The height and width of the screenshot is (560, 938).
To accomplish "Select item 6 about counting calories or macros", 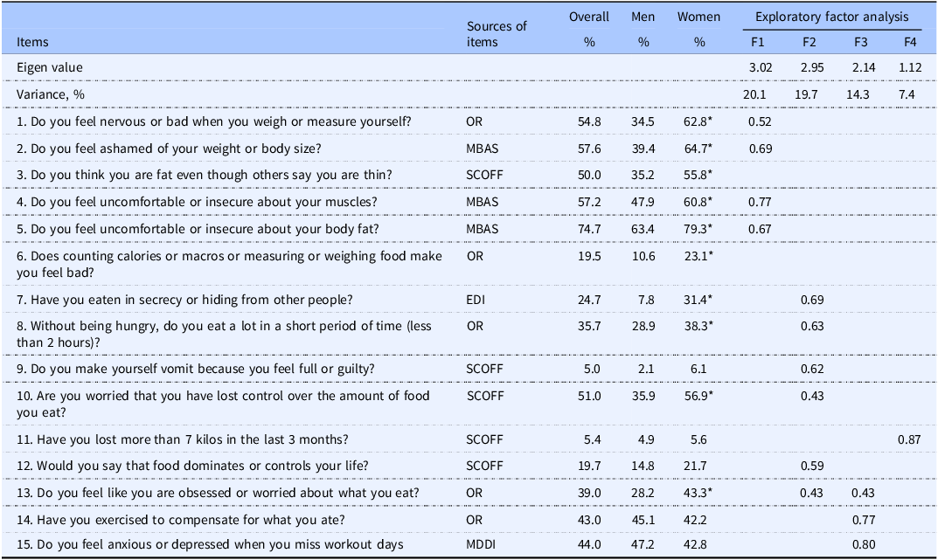I will 229,264.
